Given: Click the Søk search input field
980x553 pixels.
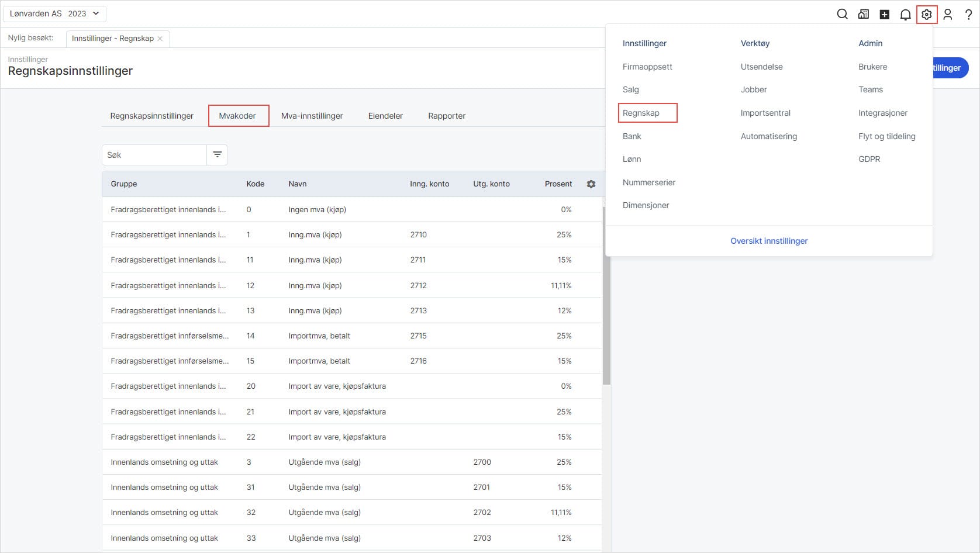Looking at the screenshot, I should (154, 155).
